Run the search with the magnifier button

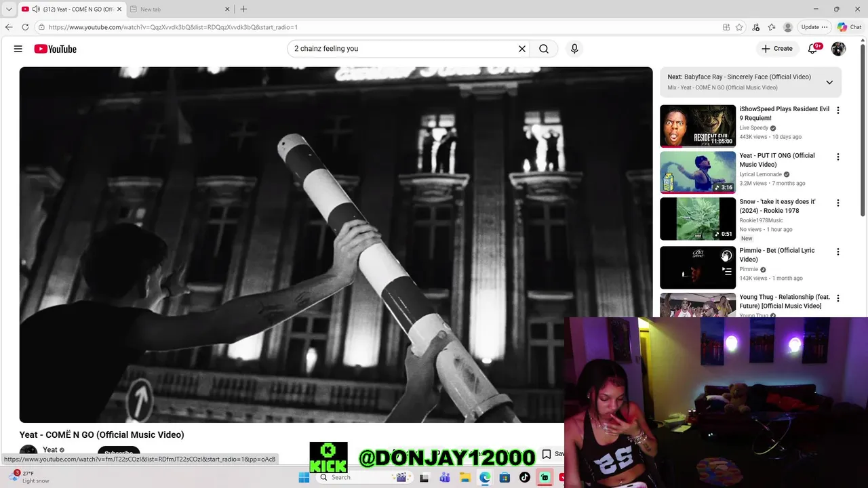point(544,49)
